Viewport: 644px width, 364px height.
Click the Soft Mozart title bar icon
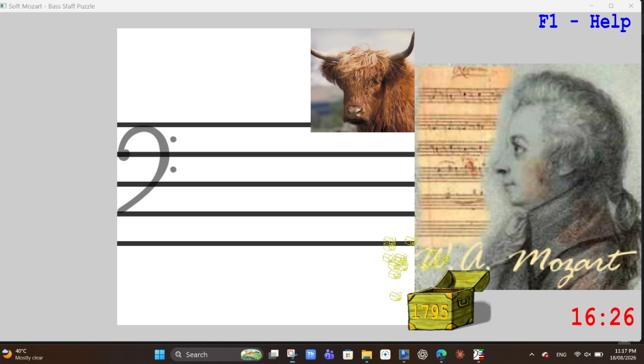pos(4,6)
